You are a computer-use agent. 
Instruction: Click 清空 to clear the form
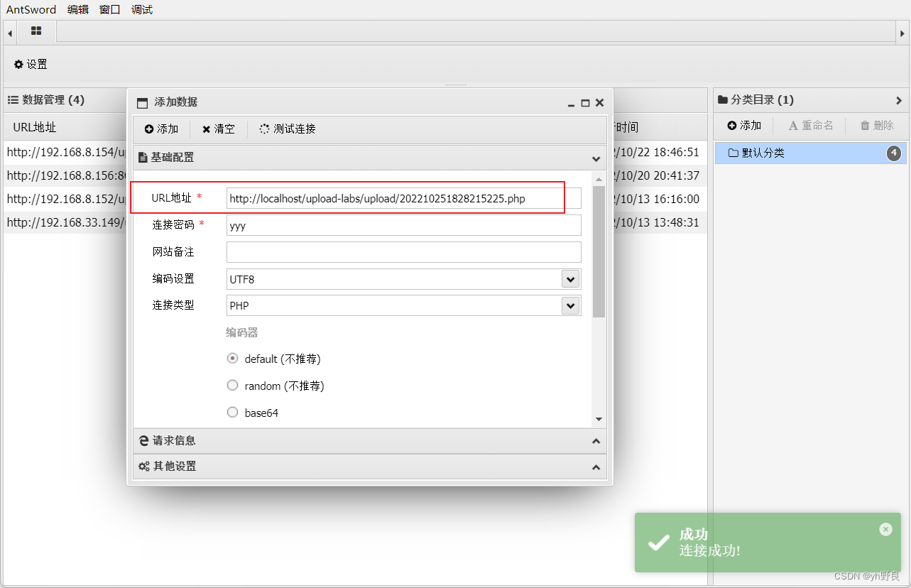(218, 129)
